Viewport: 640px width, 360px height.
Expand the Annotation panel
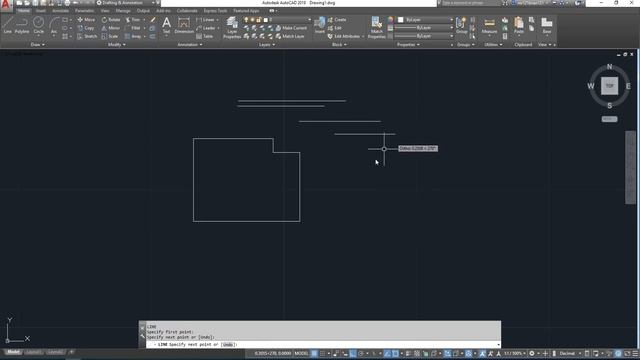(x=190, y=44)
